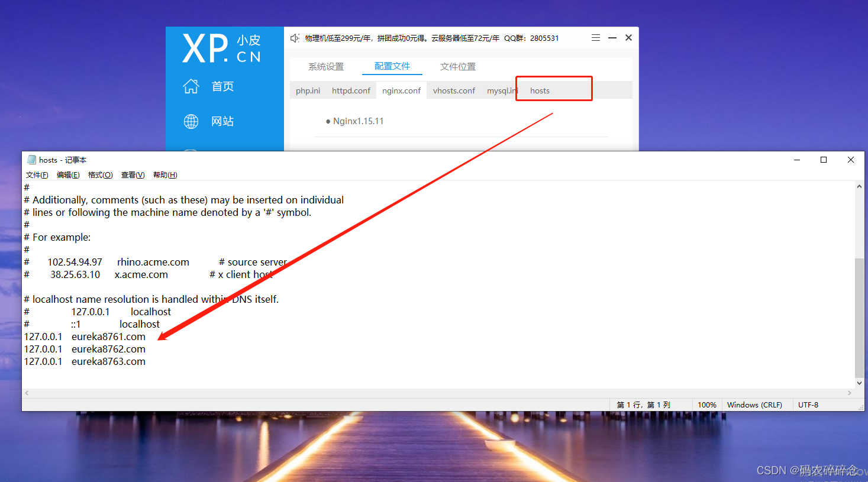Open the 帮助(H) menu in Notepad
The height and width of the screenshot is (482, 868).
point(165,175)
